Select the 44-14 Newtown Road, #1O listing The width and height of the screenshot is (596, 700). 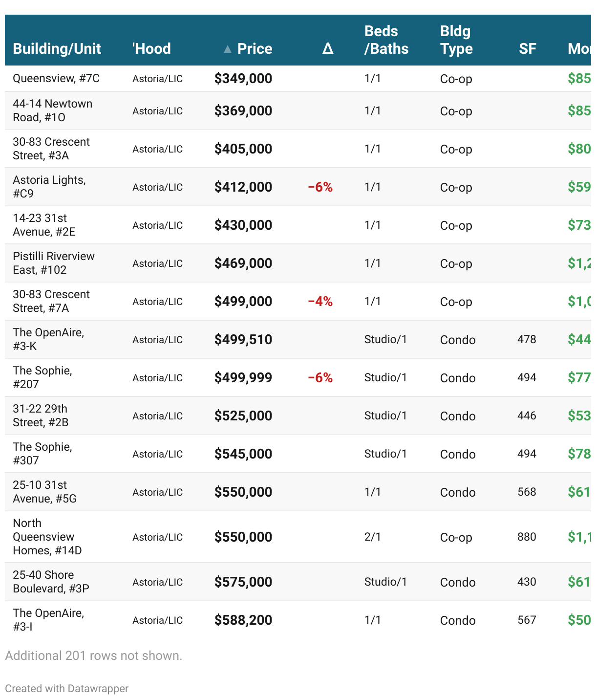point(52,110)
